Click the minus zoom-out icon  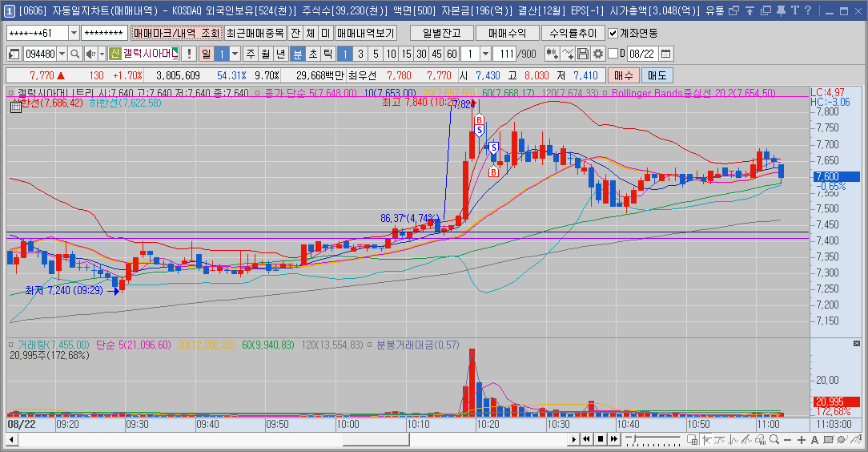pos(788,440)
